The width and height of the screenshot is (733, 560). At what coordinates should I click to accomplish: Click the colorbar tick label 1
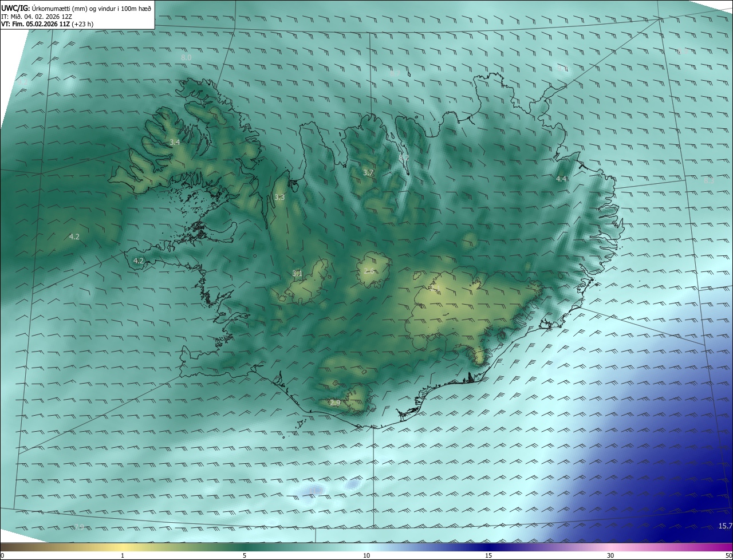pos(123,555)
